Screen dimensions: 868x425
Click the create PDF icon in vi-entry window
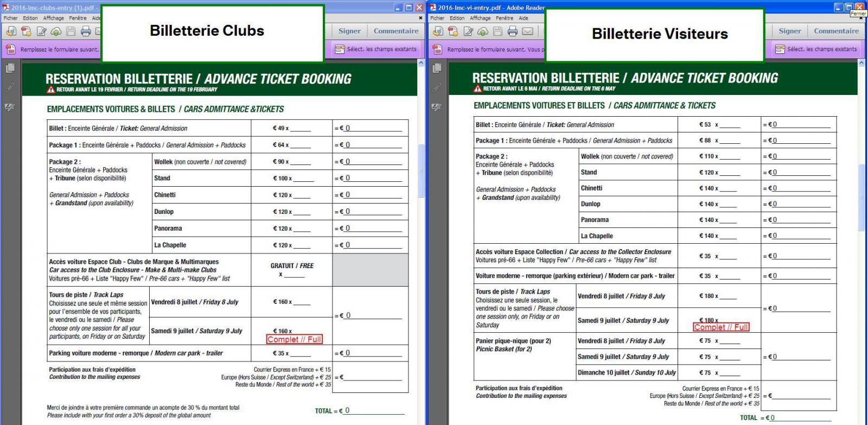453,31
